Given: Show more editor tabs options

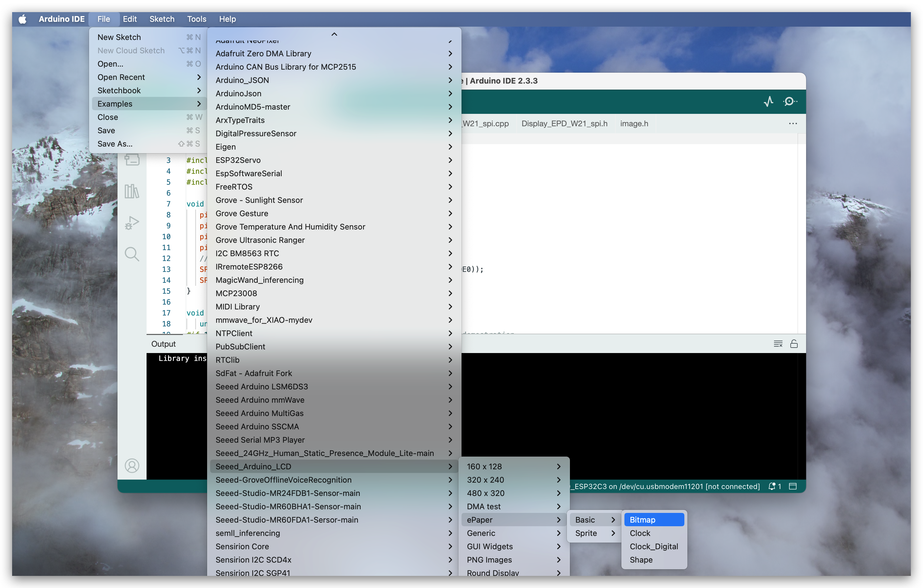Looking at the screenshot, I should coord(793,124).
